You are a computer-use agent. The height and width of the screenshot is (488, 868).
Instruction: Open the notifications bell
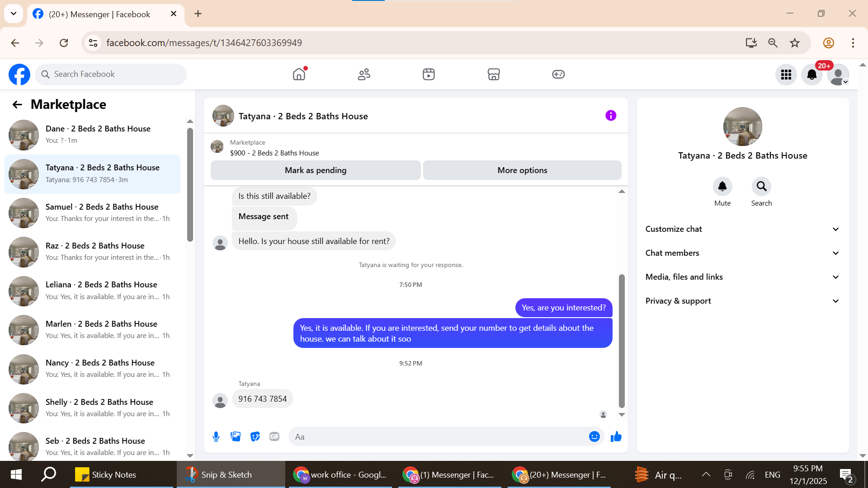[x=812, y=75]
